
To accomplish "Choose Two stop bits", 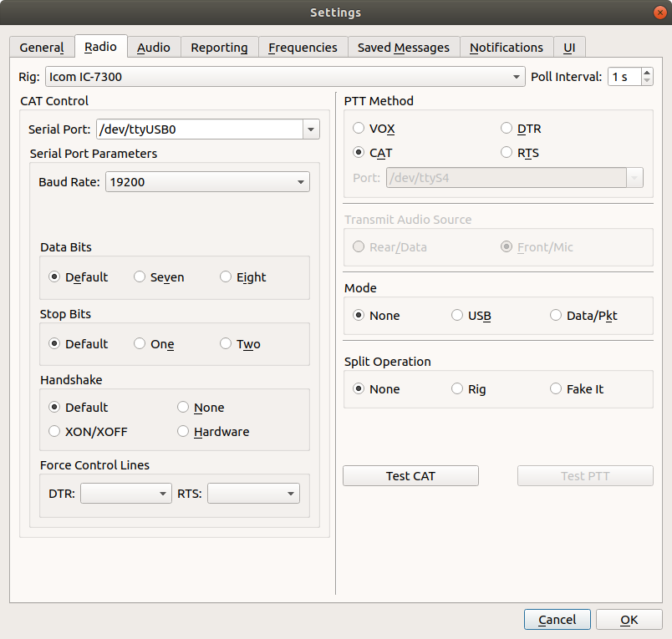I will (240, 344).
